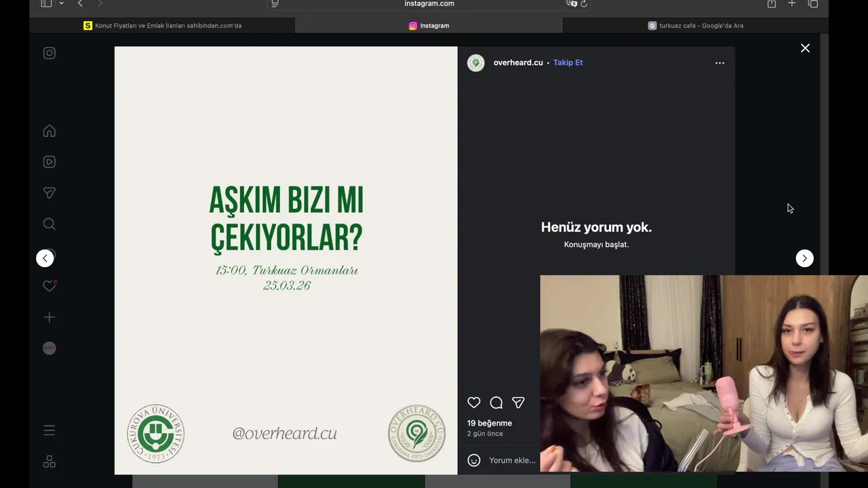
Task: Open the Meta apps grid icon
Action: (x=50, y=462)
